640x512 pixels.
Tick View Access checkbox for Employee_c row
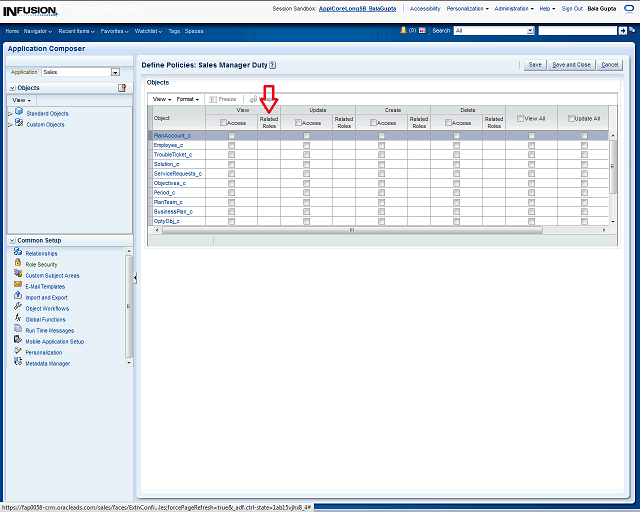[231, 145]
